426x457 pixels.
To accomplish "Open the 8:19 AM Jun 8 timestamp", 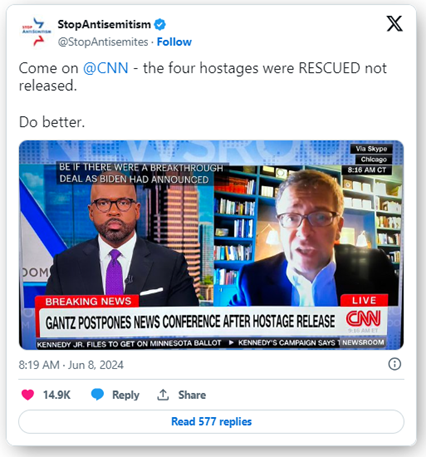I will (71, 365).
